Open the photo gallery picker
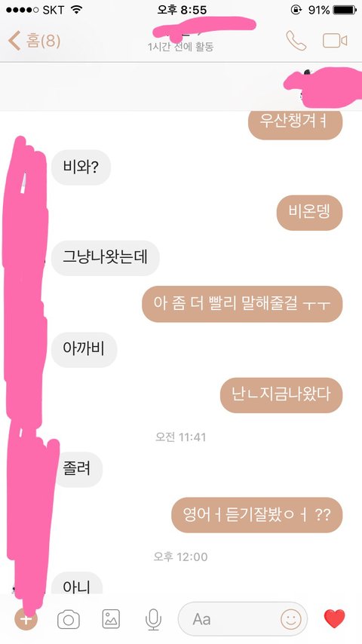The image size is (362, 644). [111, 619]
